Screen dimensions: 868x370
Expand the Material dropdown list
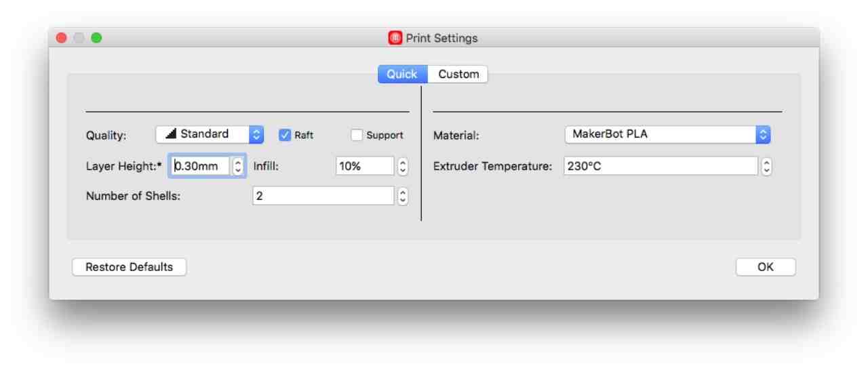click(667, 134)
